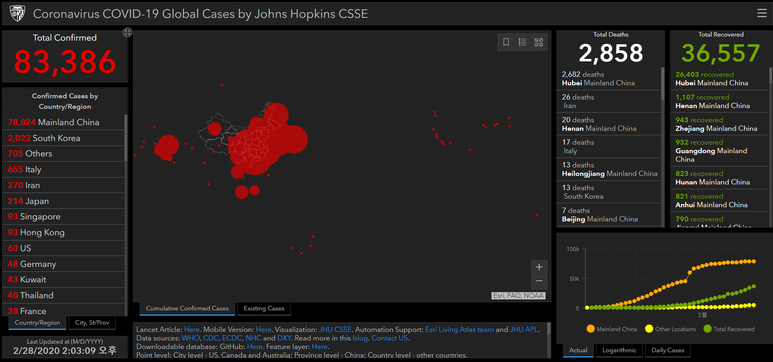This screenshot has height=362, width=773.
Task: Open the Mobile Version 'Here' link
Action: pos(264,329)
